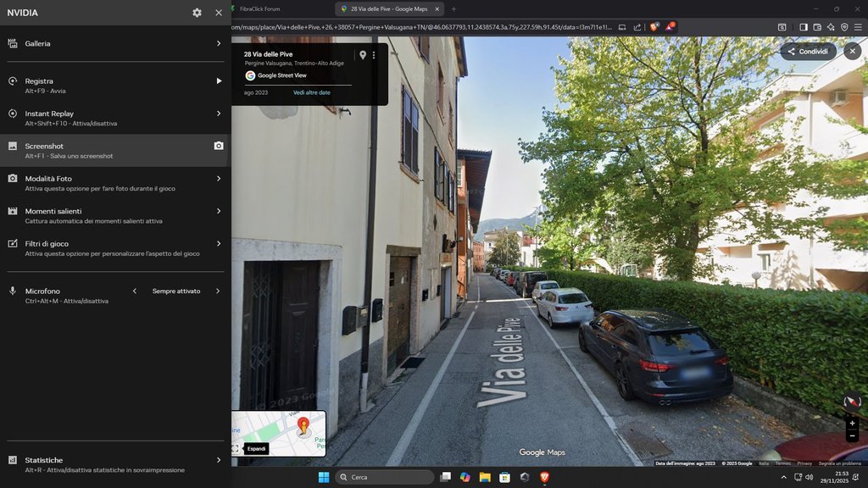Open the Leo AI sparkle icon

click(831, 27)
